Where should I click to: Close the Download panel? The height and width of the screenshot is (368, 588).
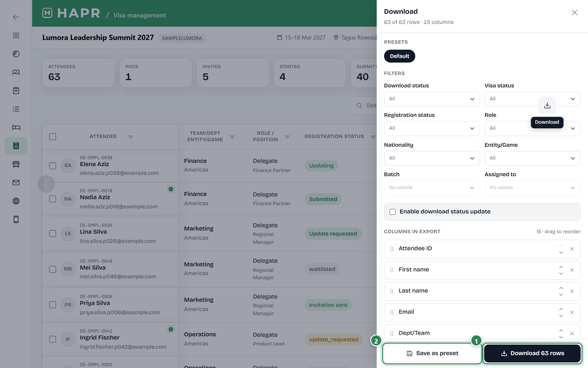click(574, 12)
